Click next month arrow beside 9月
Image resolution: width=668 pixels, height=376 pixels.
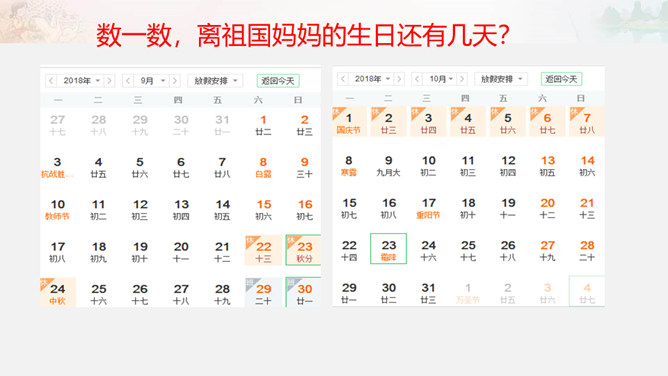click(x=175, y=80)
